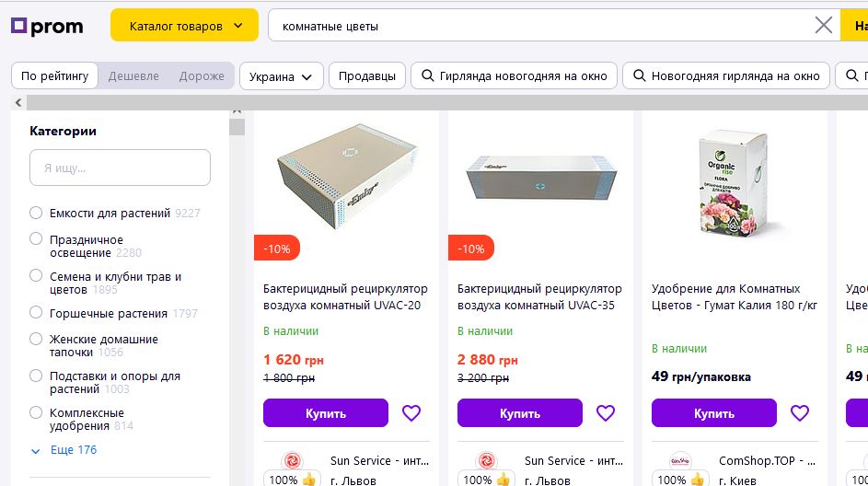Viewport: 868px width, 486px height.
Task: Click the category search field Я ищу
Action: (x=120, y=168)
